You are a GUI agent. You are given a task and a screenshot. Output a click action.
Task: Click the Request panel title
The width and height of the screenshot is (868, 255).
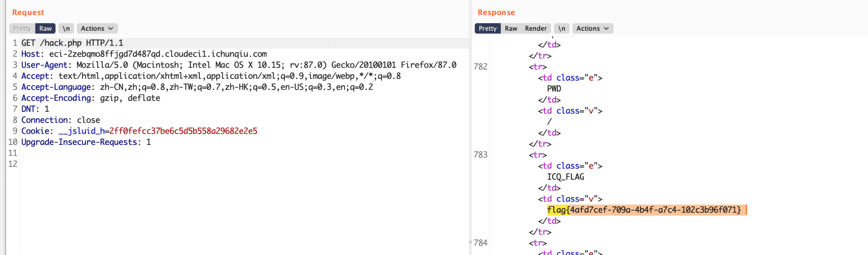[28, 12]
